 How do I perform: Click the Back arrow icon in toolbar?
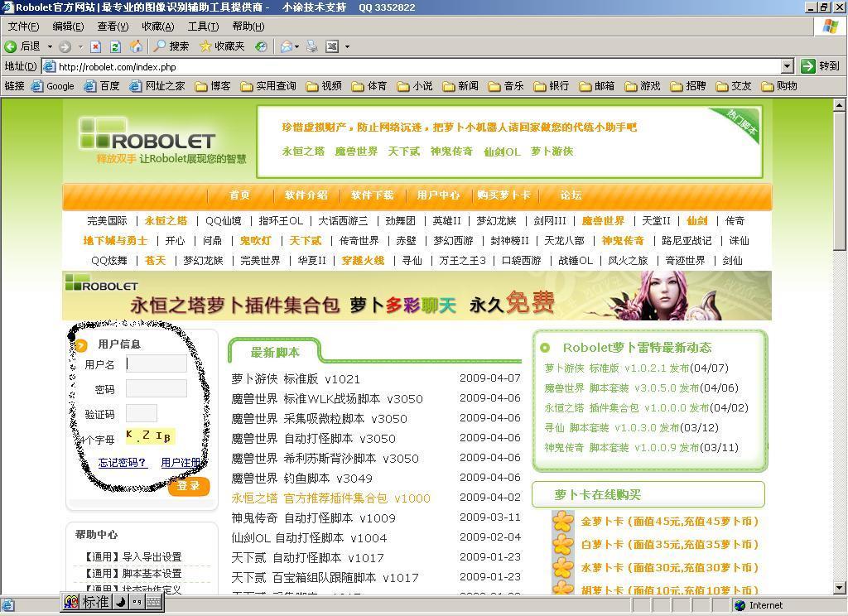coord(10,46)
